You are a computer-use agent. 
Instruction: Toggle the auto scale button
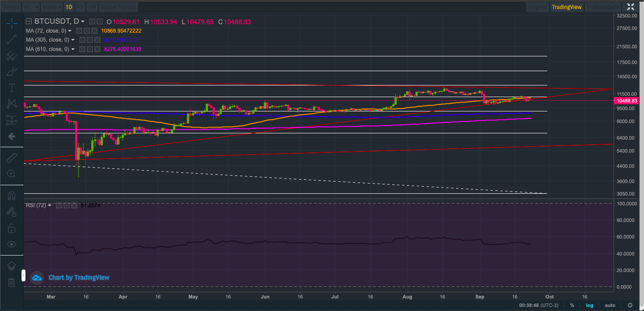(x=610, y=305)
